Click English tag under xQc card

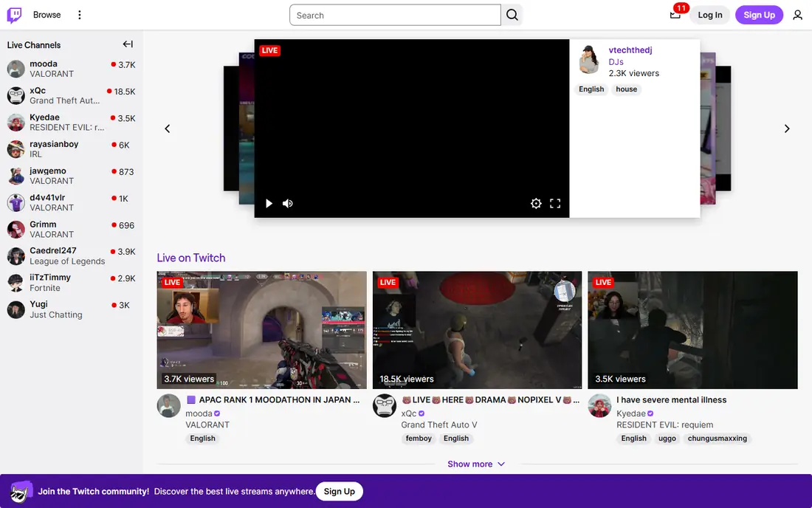pos(455,438)
